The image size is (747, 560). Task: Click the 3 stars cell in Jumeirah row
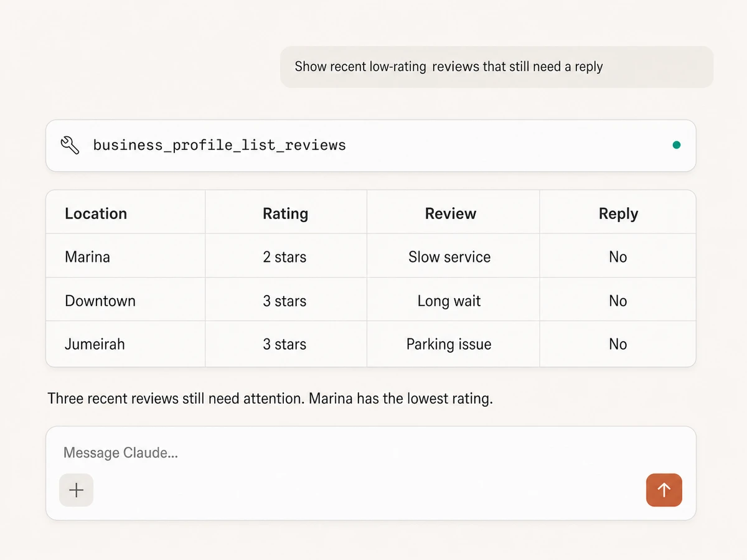(286, 343)
